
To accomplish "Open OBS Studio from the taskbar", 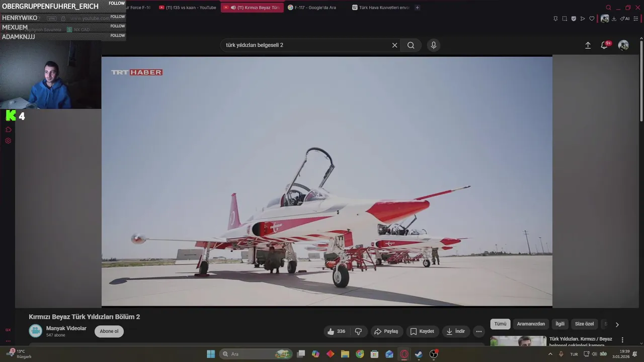I will point(434,354).
